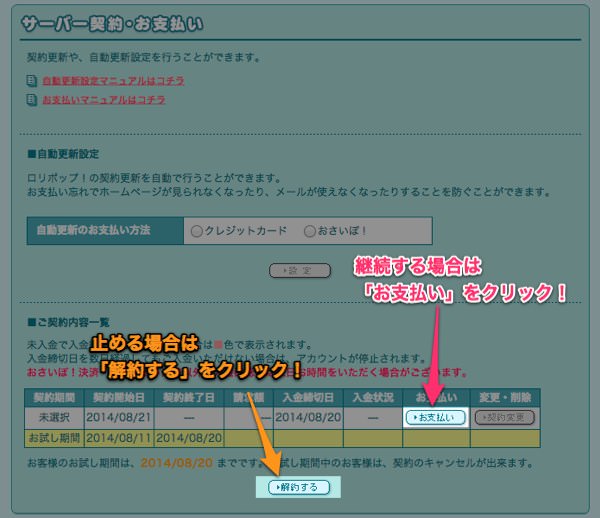The height and width of the screenshot is (518, 600).
Task: Click the 設定 button
Action: (300, 270)
